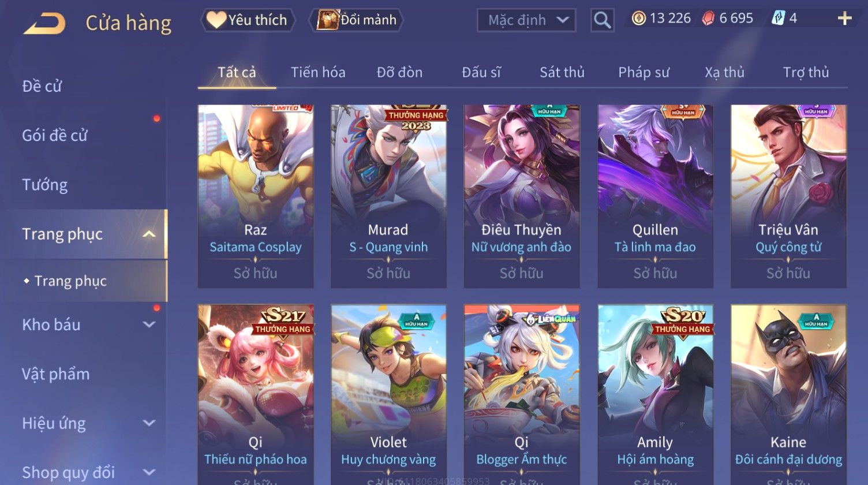
Task: Open the search magnifier icon
Action: (602, 20)
